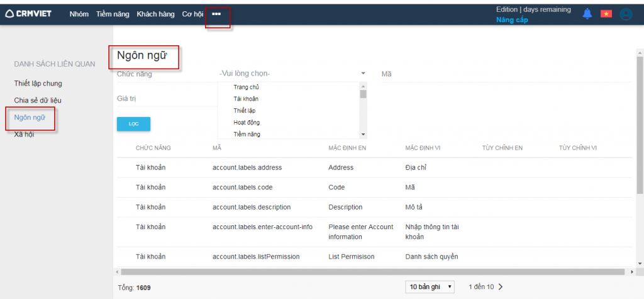Go to next page arrow
This screenshot has height=299, width=644.
click(501, 287)
